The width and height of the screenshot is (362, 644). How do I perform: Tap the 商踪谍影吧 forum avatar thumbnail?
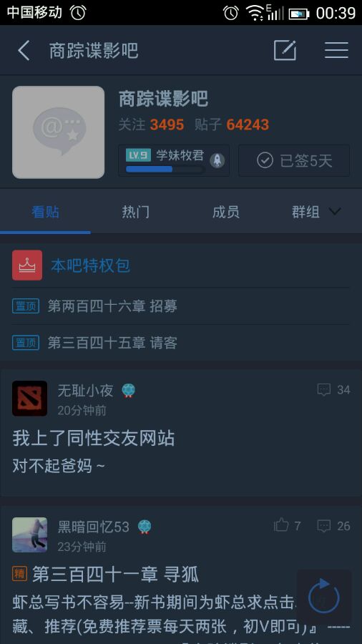[x=58, y=132]
